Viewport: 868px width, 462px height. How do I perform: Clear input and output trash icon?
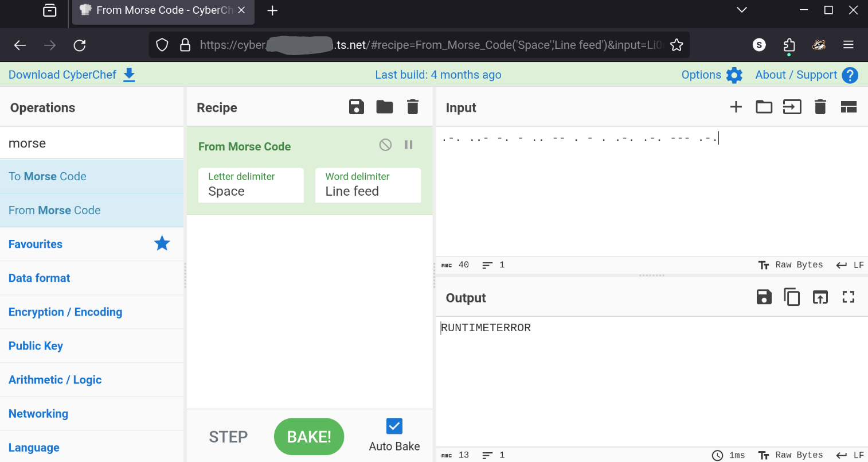[x=820, y=107]
